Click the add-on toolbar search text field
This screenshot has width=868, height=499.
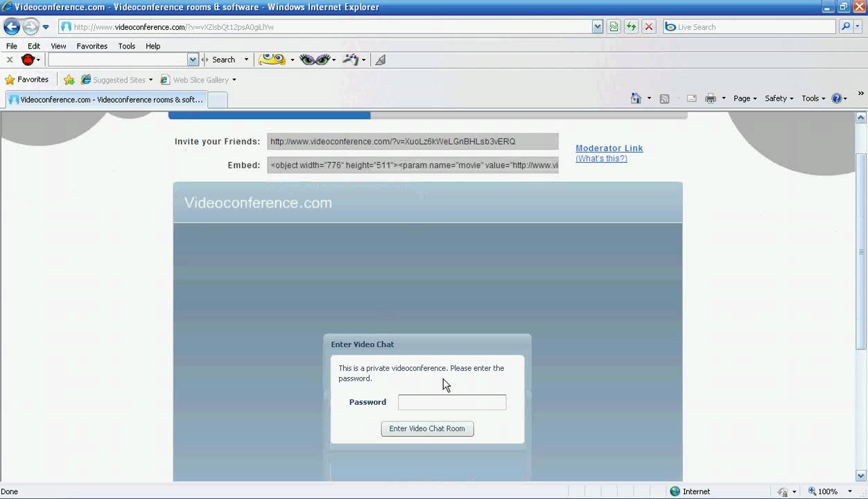(x=117, y=60)
